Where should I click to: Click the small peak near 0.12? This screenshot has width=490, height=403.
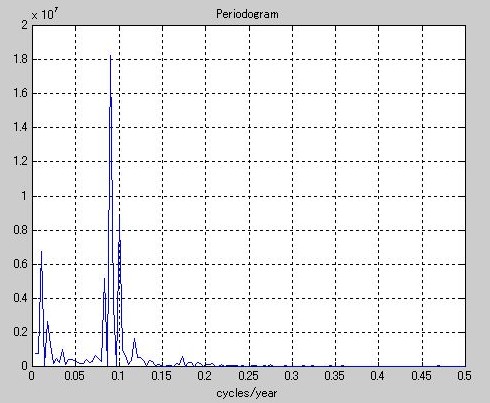point(134,339)
